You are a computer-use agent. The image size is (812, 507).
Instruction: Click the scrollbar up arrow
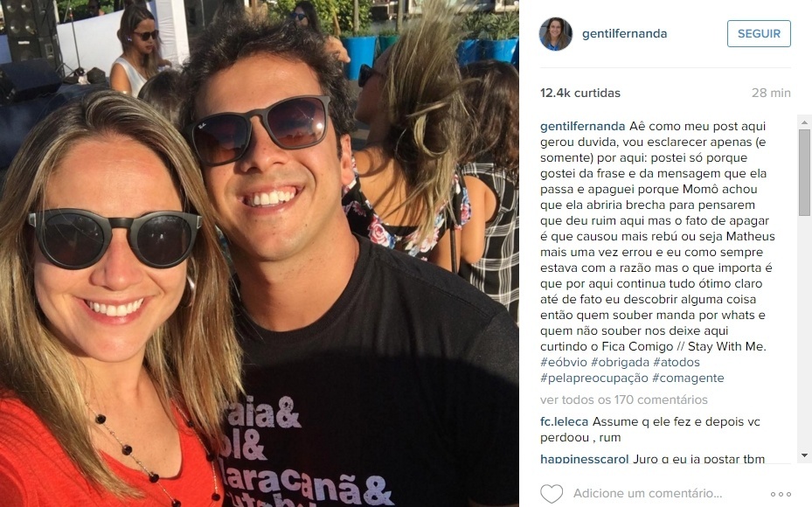click(x=804, y=122)
